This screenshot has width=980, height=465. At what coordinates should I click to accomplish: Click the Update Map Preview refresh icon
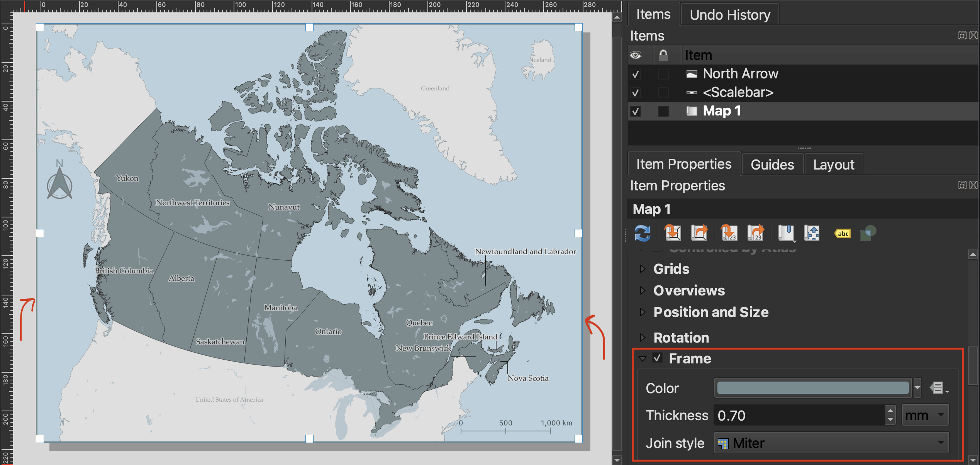(642, 233)
